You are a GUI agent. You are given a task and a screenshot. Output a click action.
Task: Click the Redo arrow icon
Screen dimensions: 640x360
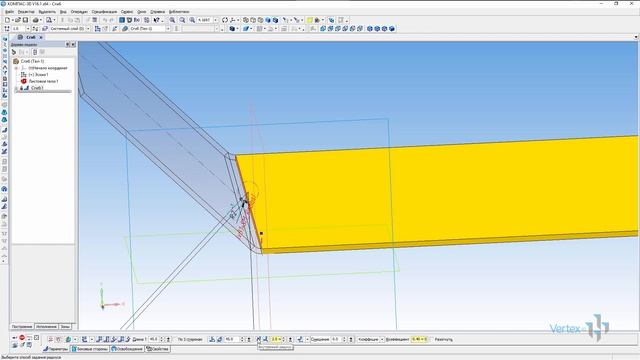(x=111, y=20)
